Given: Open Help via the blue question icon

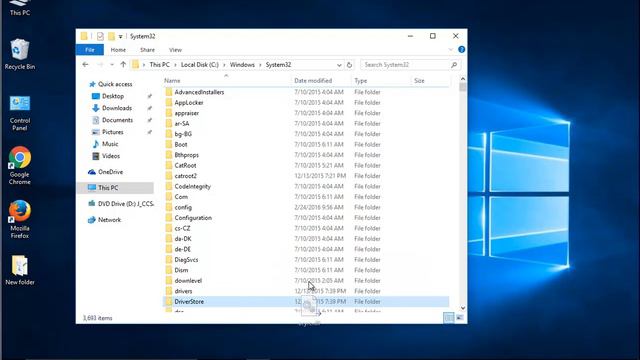Looking at the screenshot, I should point(461,49).
